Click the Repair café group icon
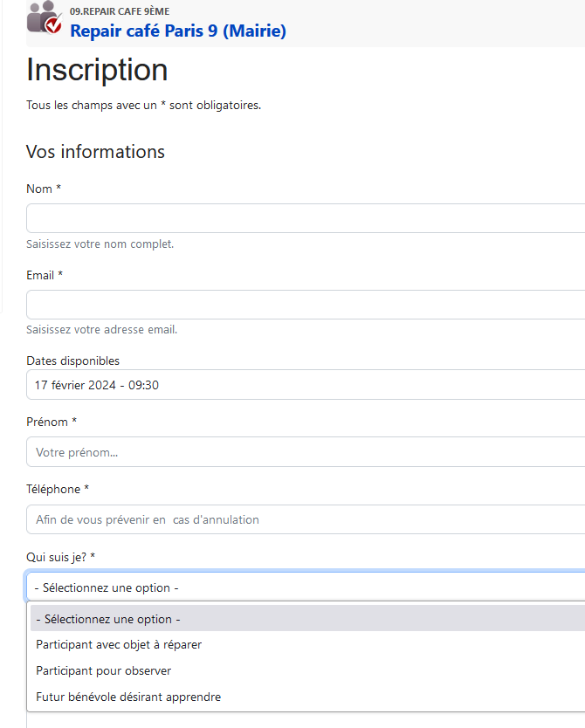This screenshot has width=585, height=728. click(45, 18)
